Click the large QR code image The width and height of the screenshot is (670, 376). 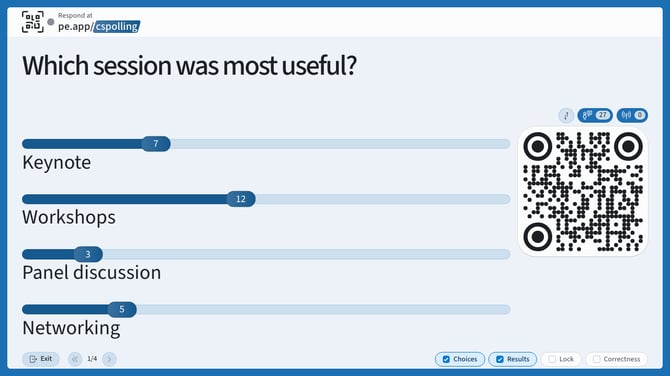(583, 191)
